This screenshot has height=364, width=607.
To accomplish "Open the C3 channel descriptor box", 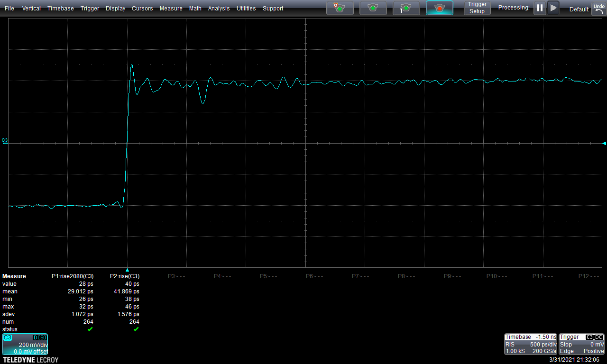I will click(x=25, y=345).
